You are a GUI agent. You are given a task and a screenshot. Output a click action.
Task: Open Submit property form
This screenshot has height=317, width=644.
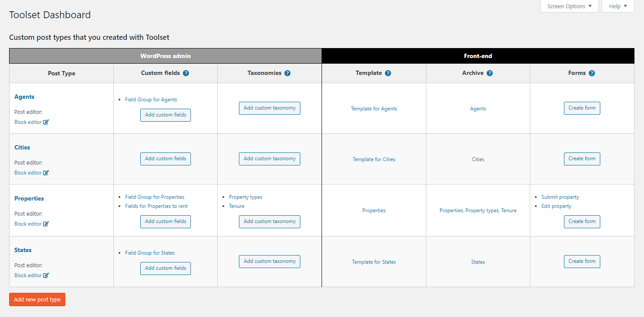[x=560, y=197]
